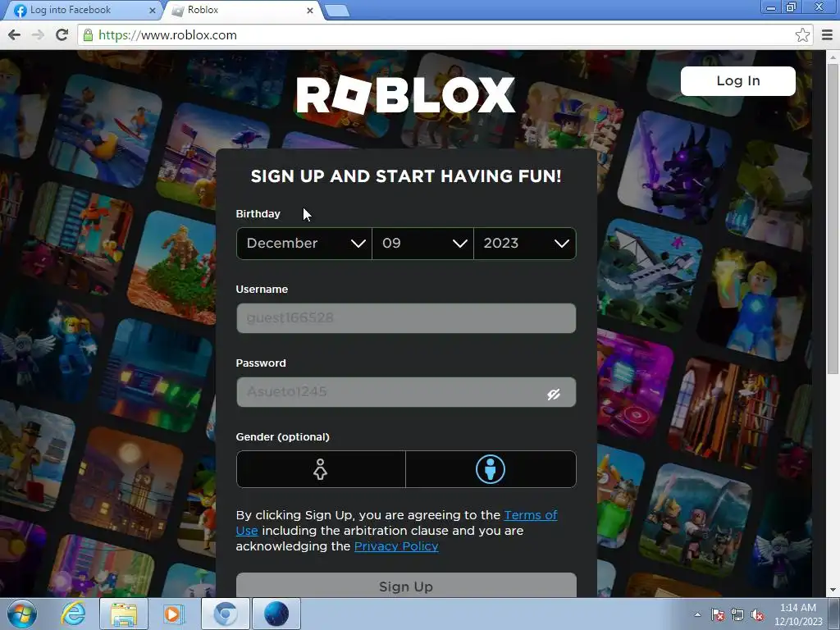Image resolution: width=840 pixels, height=630 pixels.
Task: Click the muted volume tray icon
Action: (x=757, y=615)
